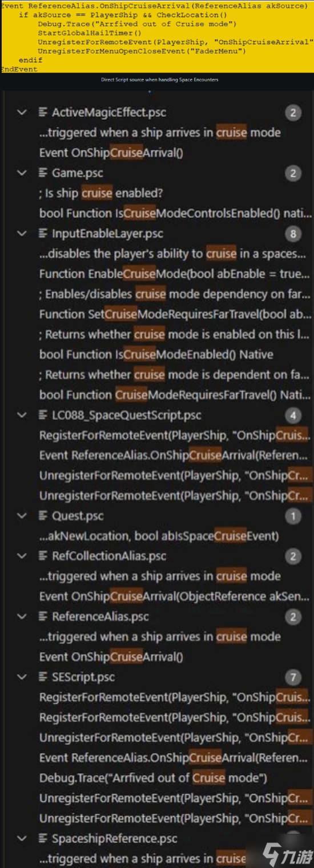The image size is (314, 868).
Task: Open the IsCruiseModeControlsEnabled function result
Action: coord(176,213)
